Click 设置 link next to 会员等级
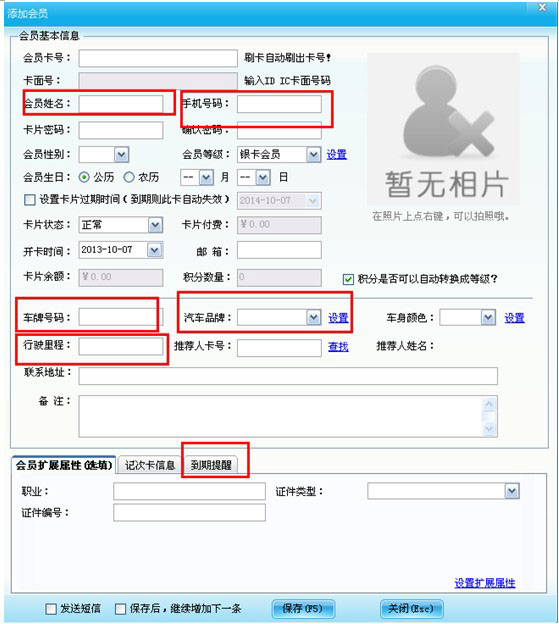 point(337,154)
